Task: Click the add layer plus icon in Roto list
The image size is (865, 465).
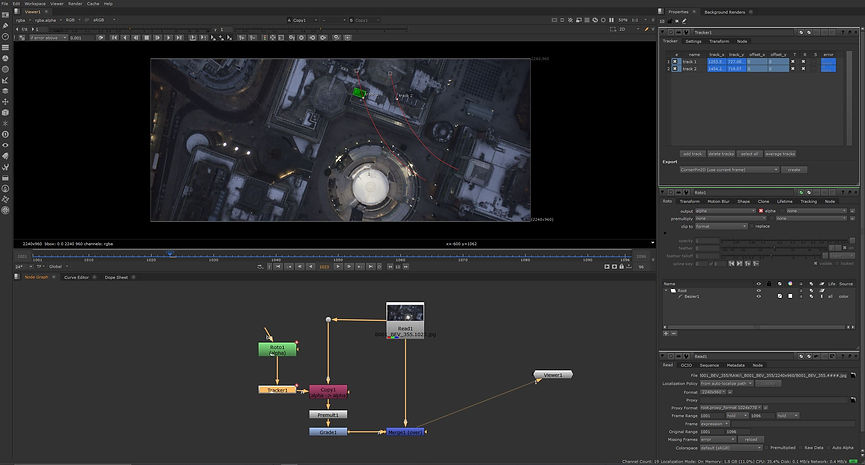Action: tap(666, 333)
